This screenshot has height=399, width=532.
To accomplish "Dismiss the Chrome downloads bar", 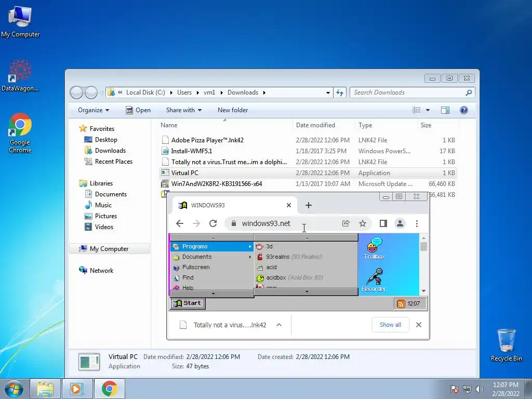I will click(419, 325).
